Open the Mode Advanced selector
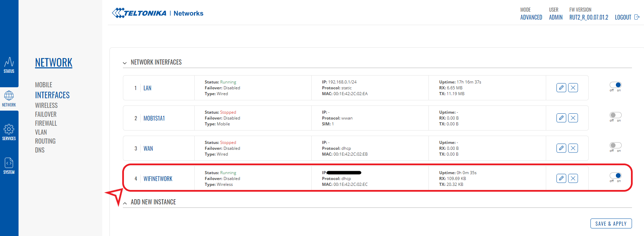 click(x=531, y=17)
